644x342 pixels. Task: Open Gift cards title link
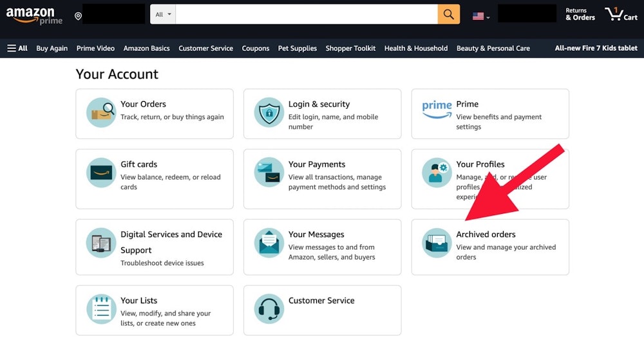click(x=139, y=164)
